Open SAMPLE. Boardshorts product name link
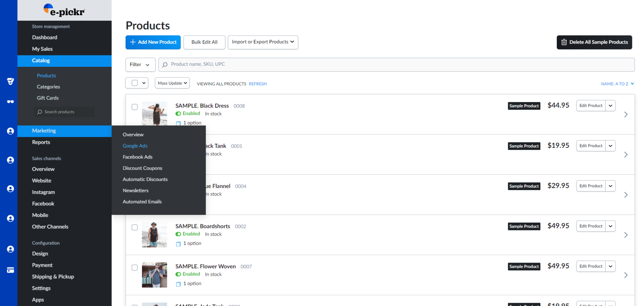644x306 pixels. (x=203, y=226)
